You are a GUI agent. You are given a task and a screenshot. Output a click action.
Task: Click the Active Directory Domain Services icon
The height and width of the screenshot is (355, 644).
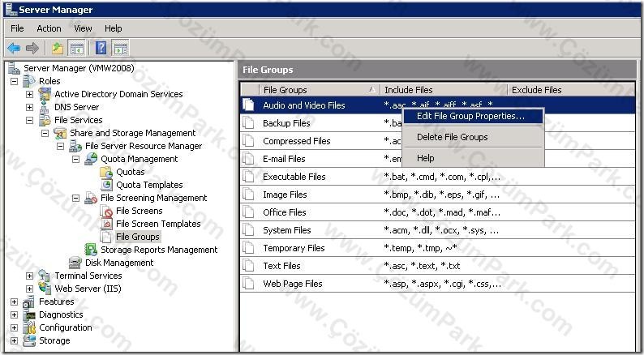pos(45,94)
